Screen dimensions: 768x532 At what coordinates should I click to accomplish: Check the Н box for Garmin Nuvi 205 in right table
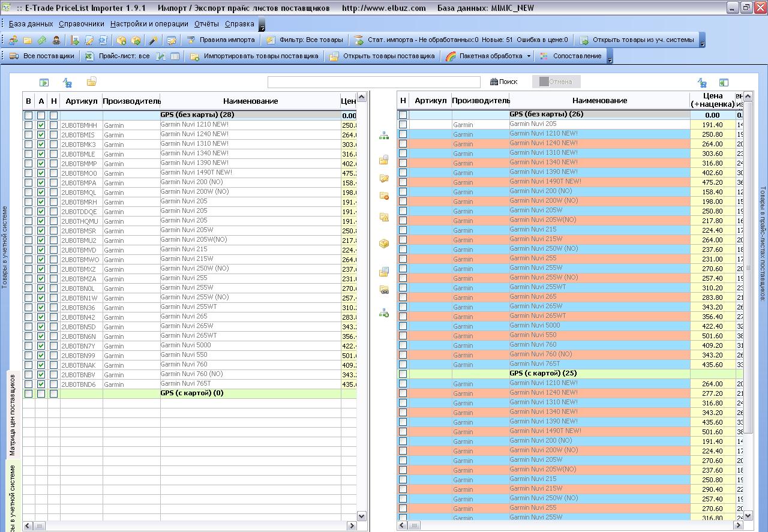(x=403, y=125)
